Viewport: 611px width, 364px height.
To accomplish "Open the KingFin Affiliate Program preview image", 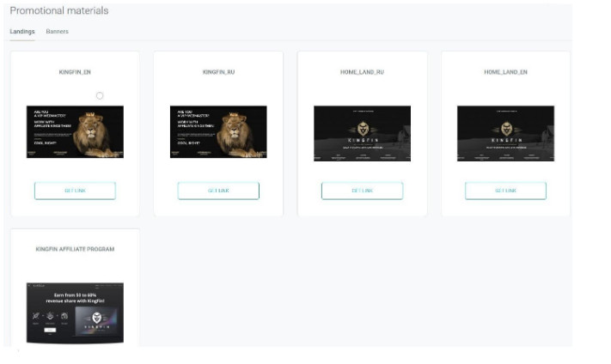I will pyautogui.click(x=75, y=313).
